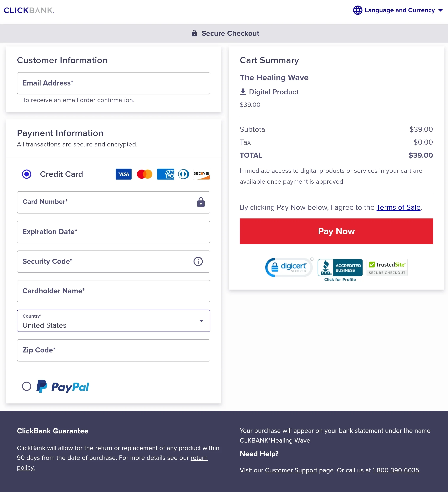The height and width of the screenshot is (492, 448).
Task: Click the Discover card icon
Action: (x=201, y=174)
